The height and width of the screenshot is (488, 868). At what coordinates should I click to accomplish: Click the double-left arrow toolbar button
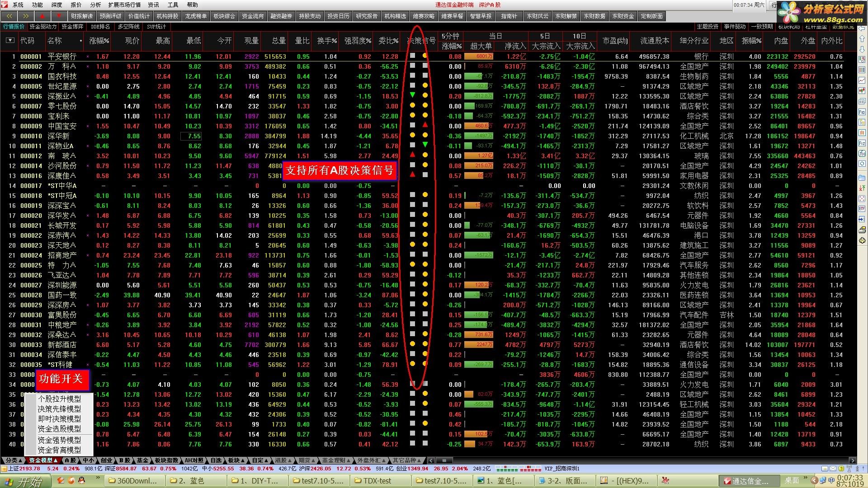coord(9,16)
